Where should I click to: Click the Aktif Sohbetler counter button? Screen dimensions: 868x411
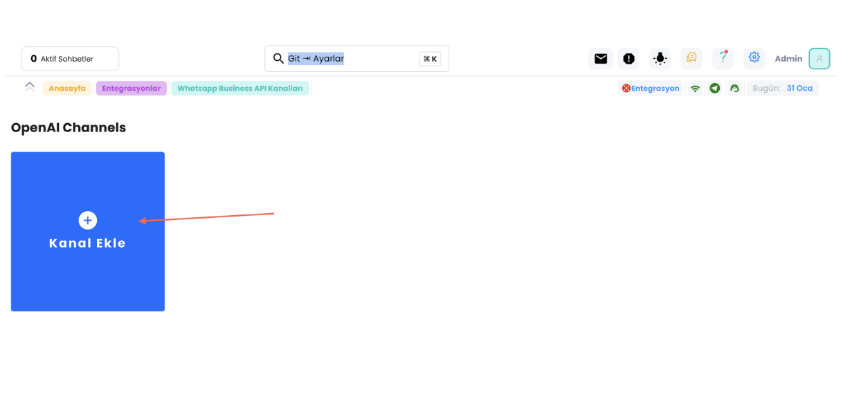70,59
